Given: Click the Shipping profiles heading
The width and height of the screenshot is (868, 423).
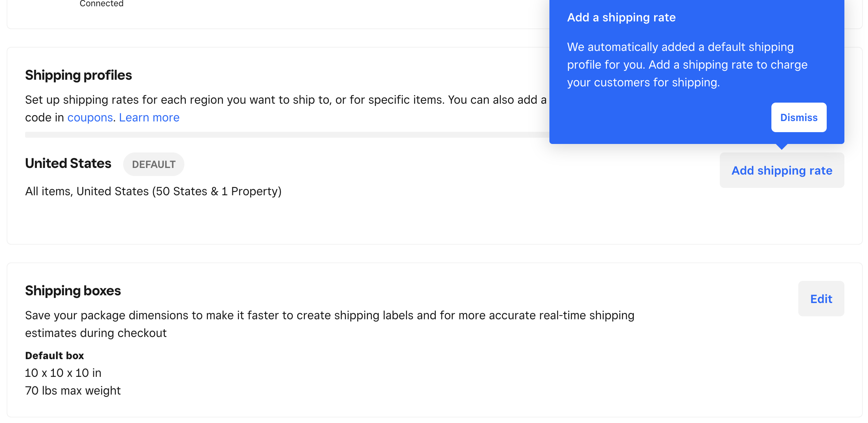Looking at the screenshot, I should (78, 75).
